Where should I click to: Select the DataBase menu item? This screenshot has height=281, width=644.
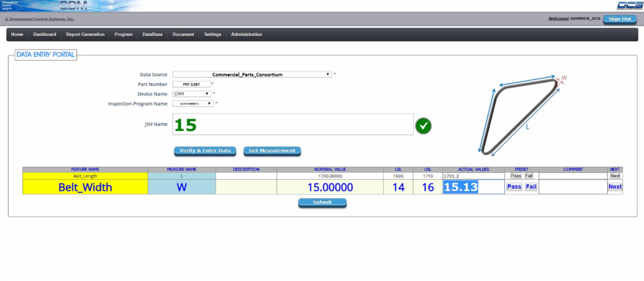tap(152, 34)
